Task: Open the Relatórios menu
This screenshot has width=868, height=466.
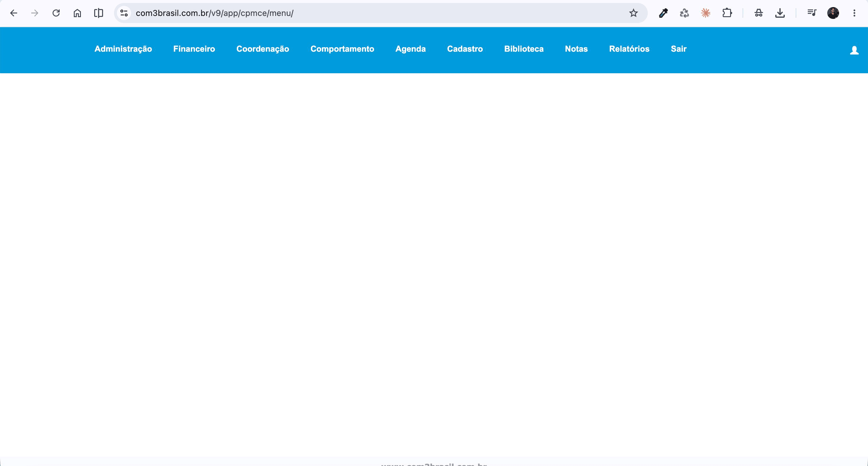Action: [629, 49]
